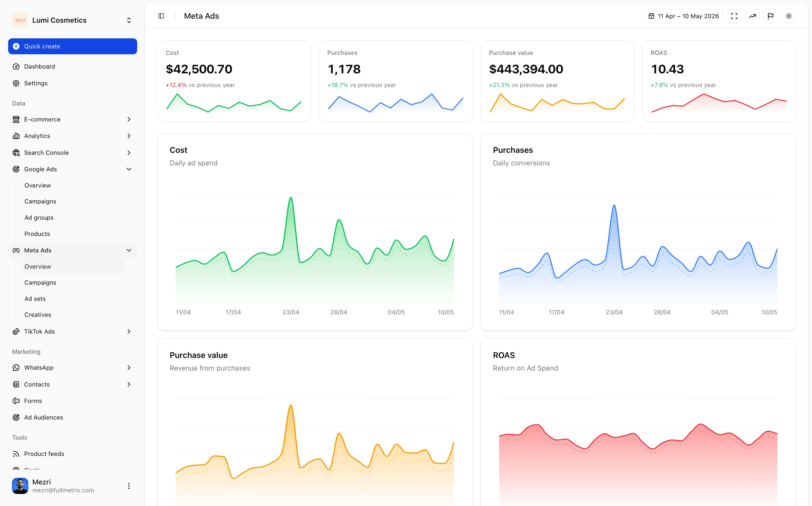Click the Settings gear icon
Image resolution: width=812 pixels, height=506 pixels.
16,83
